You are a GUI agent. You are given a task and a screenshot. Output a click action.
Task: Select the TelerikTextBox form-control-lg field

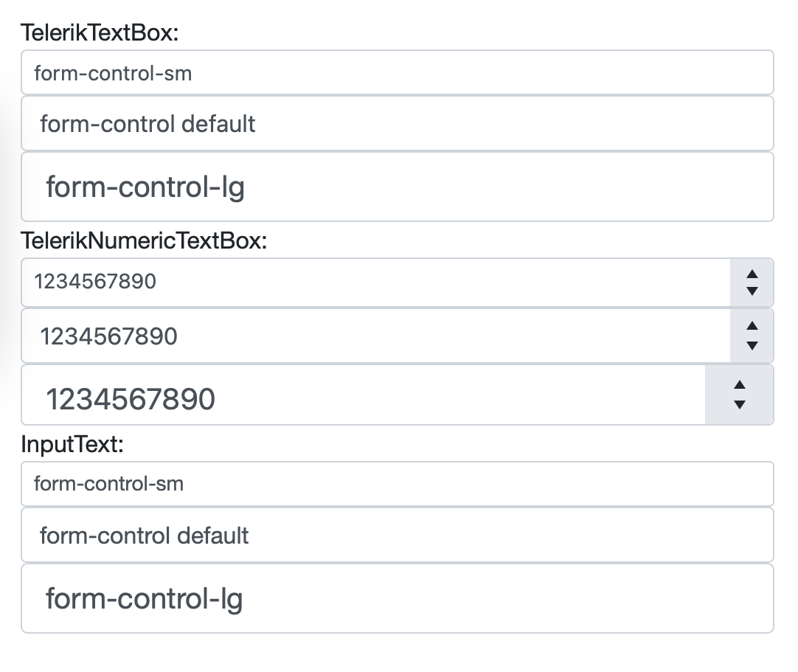tap(397, 187)
